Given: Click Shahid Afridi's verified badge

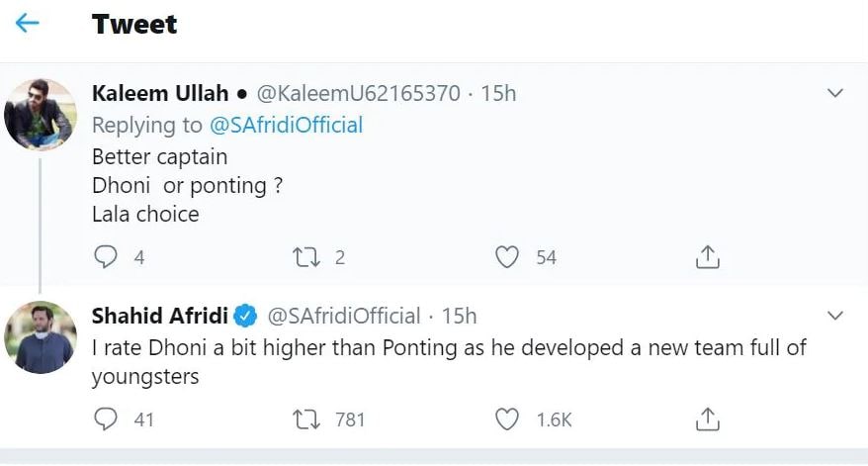Looking at the screenshot, I should pyautogui.click(x=246, y=317).
